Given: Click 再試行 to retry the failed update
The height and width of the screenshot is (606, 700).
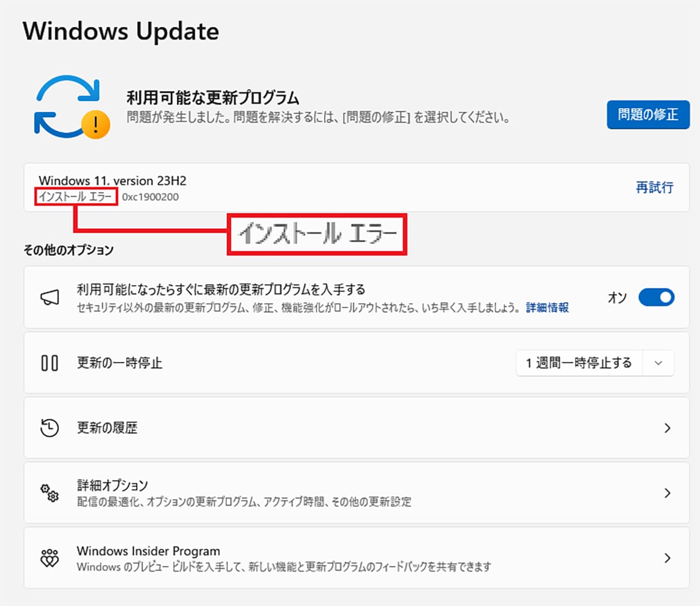Looking at the screenshot, I should coord(654,187).
